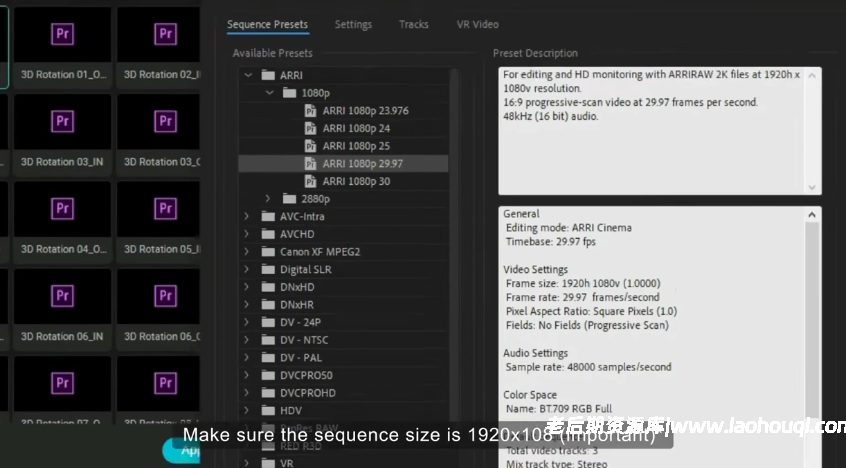
Task: Click the VR folder icon
Action: (268, 463)
